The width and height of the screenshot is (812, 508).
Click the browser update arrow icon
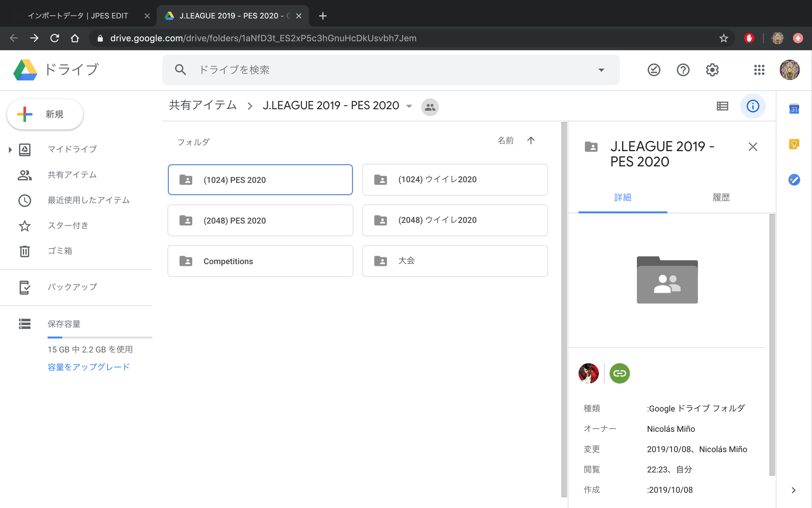(798, 38)
